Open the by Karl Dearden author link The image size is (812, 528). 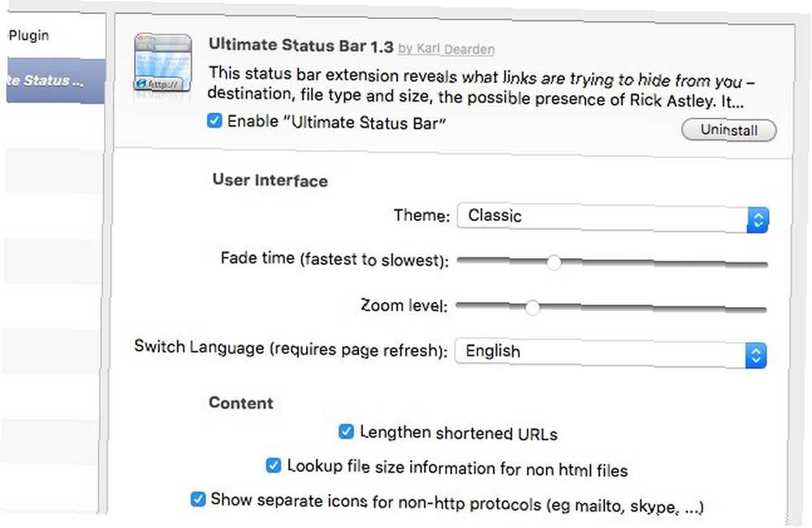[446, 49]
